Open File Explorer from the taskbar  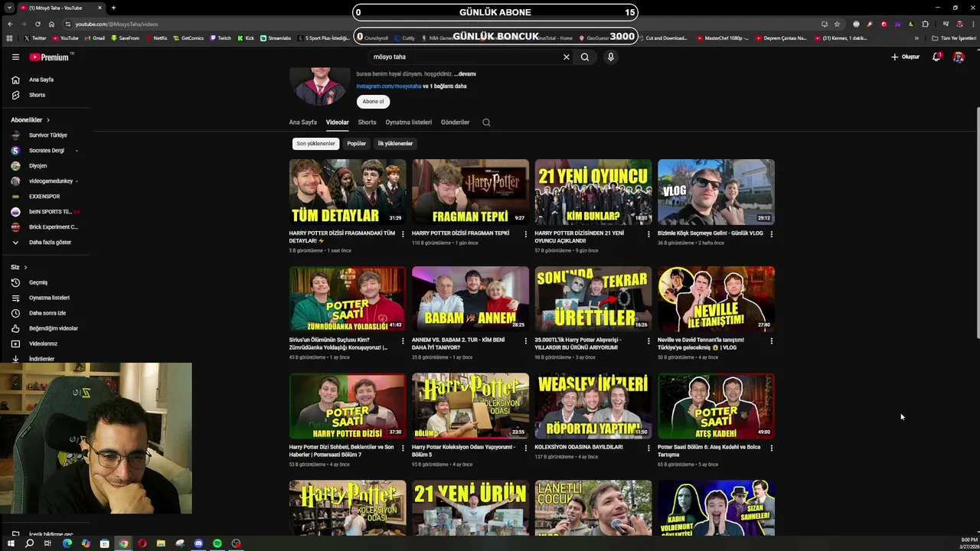(161, 543)
